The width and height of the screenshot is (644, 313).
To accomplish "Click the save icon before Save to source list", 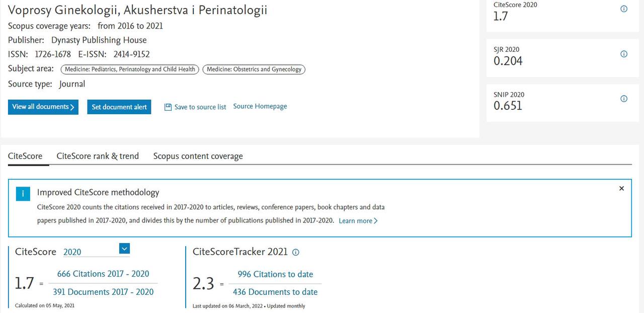I will point(168,107).
